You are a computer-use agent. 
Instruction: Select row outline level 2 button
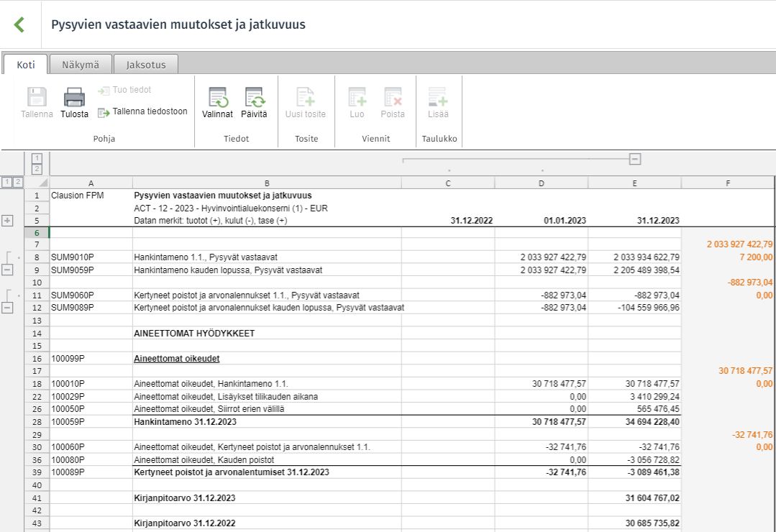coord(18,182)
